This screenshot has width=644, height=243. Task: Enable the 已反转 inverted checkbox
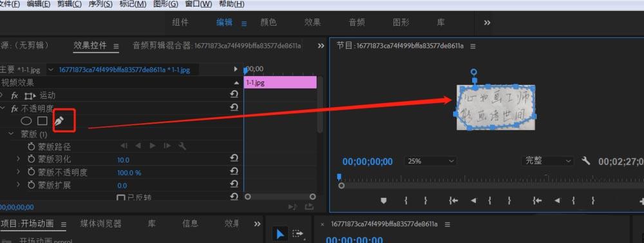(x=120, y=198)
